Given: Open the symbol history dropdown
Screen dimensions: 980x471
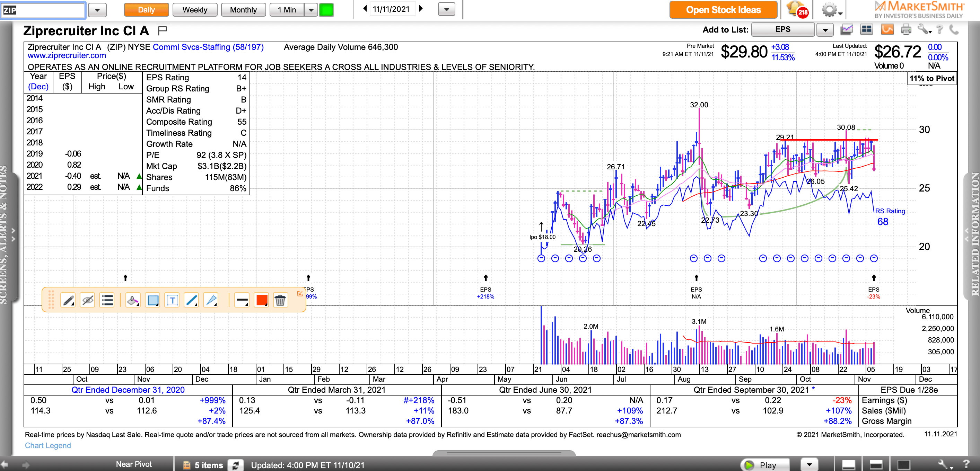Looking at the screenshot, I should pos(97,10).
